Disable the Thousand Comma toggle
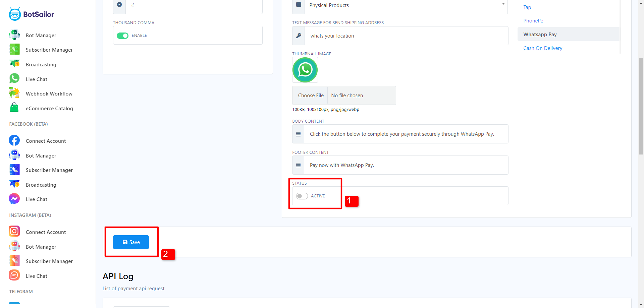 (122, 36)
